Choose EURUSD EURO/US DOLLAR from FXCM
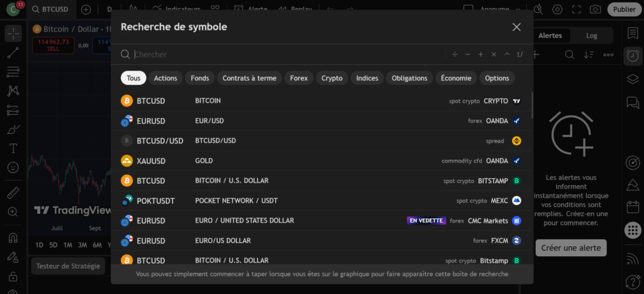Viewport: 644px width, 294px height. pos(321,240)
